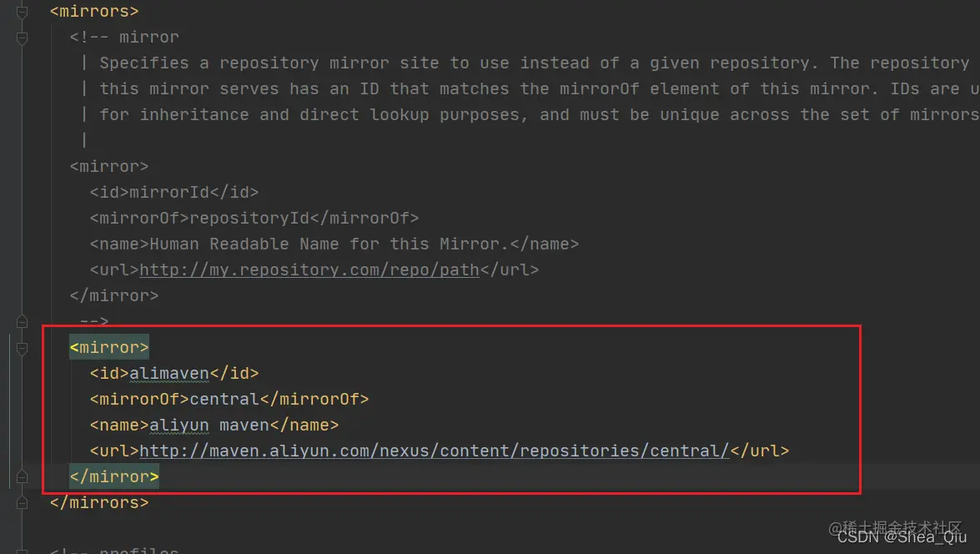The height and width of the screenshot is (554, 980).
Task: Click 'central' inside the mirrorOf tag
Action: (x=224, y=399)
